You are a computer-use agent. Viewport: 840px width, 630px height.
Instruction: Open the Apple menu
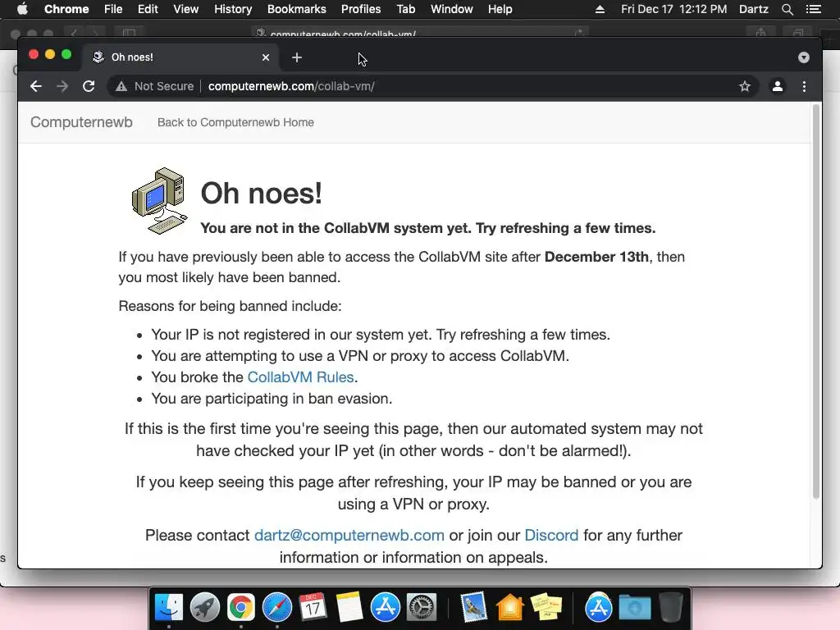click(x=22, y=9)
